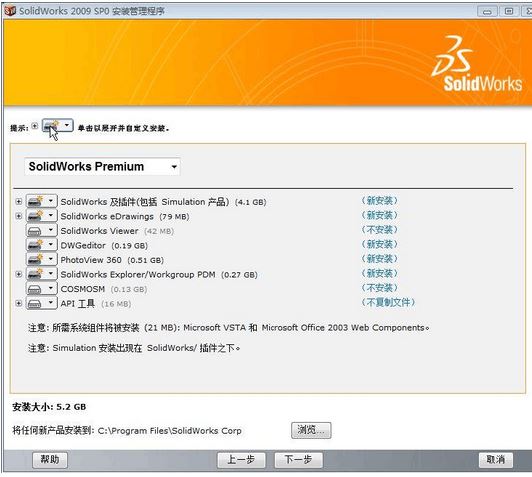The image size is (532, 477).
Task: Click the drive icon in the hint row
Action: click(x=51, y=126)
